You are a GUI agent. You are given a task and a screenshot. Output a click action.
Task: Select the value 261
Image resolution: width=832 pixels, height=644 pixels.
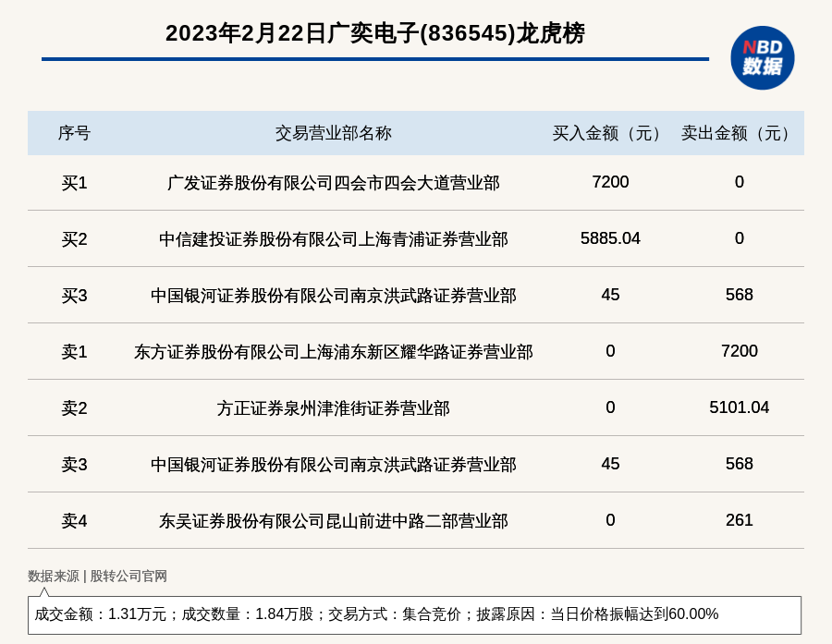click(740, 519)
